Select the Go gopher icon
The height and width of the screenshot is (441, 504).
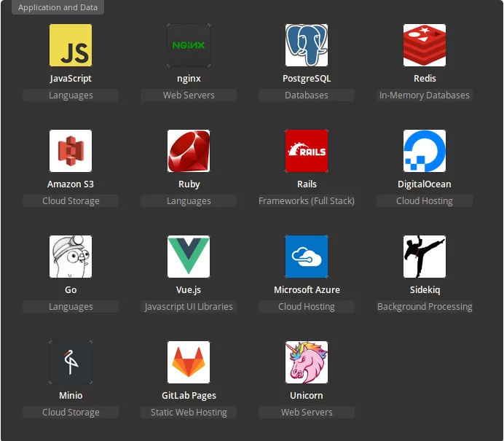[71, 257]
